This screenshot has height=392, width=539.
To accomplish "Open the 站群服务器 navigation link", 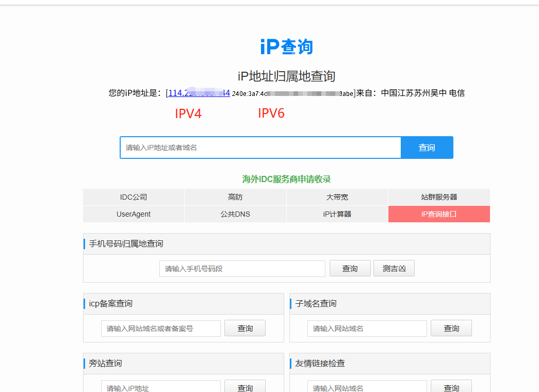I will pyautogui.click(x=439, y=197).
